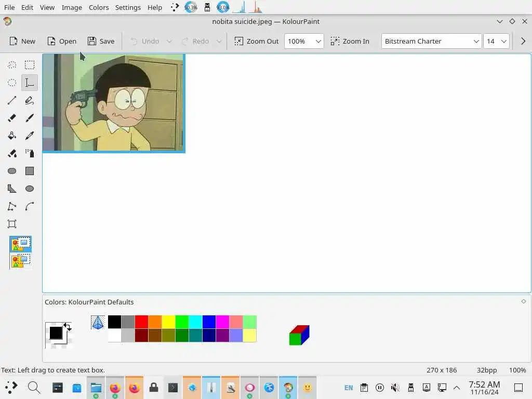Open the application launcher in taskbar
Viewport: 532px width, 399px height.
pyautogui.click(x=11, y=387)
